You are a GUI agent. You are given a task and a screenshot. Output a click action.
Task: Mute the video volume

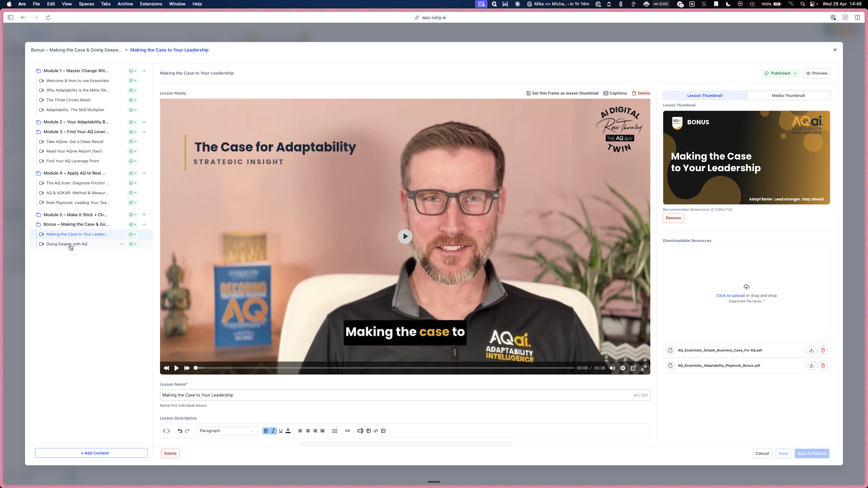tap(612, 368)
